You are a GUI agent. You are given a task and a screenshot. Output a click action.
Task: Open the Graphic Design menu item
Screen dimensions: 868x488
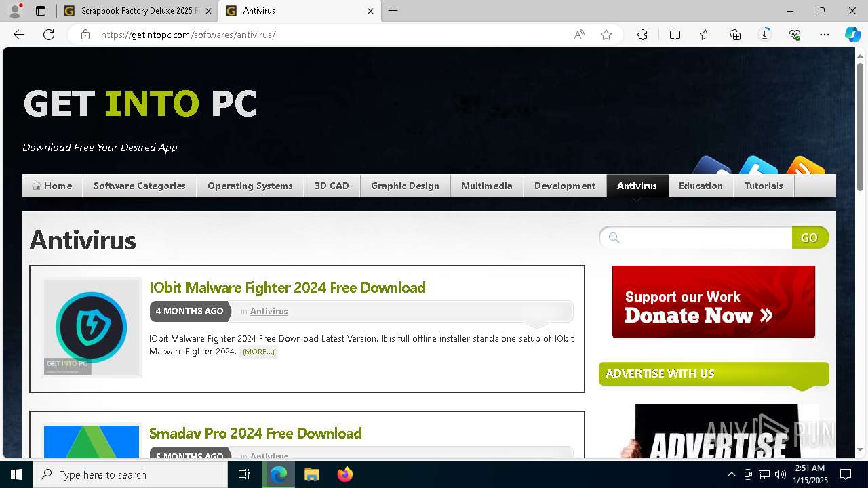[x=405, y=186]
